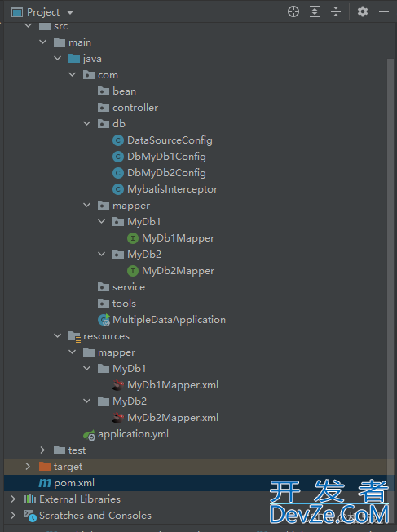Select MultipleDataApplication class

point(169,320)
